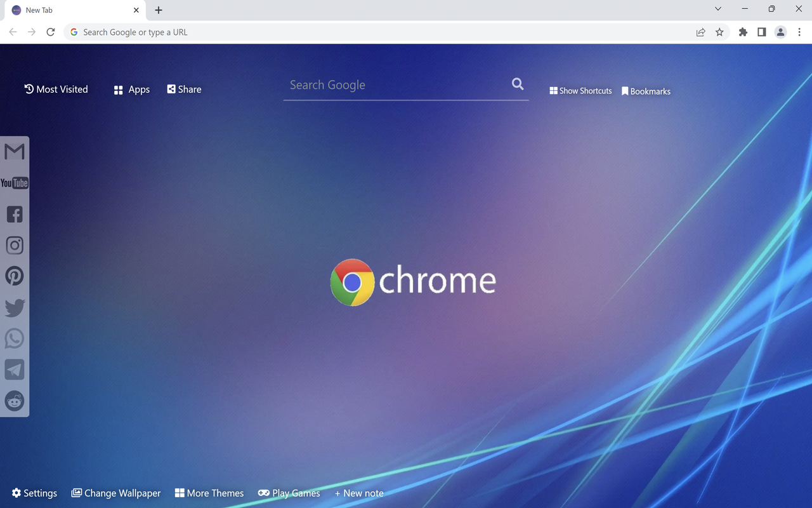The image size is (812, 508).
Task: Minimize the Chrome window
Action: coord(745,9)
